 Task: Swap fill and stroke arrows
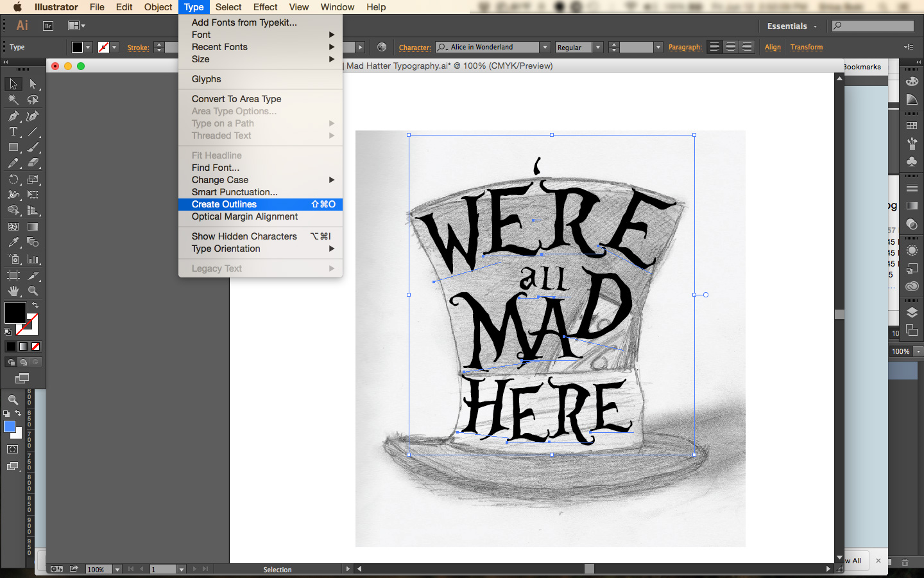coord(35,305)
